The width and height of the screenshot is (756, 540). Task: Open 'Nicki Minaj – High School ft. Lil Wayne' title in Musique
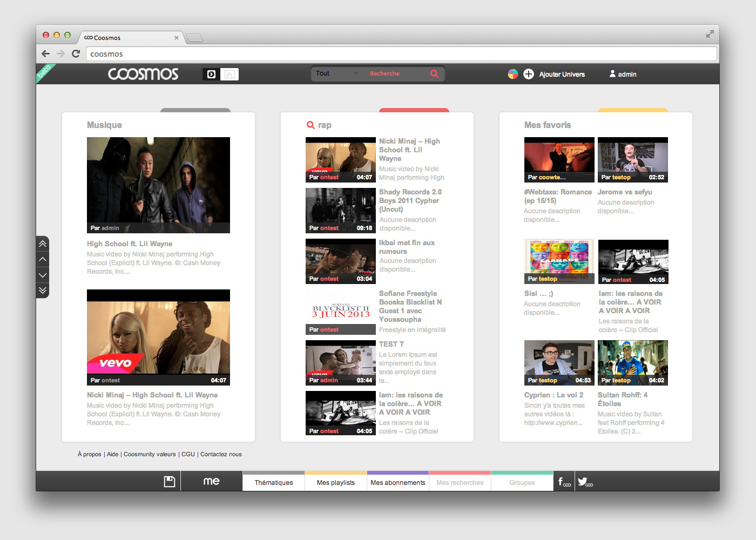click(x=152, y=395)
